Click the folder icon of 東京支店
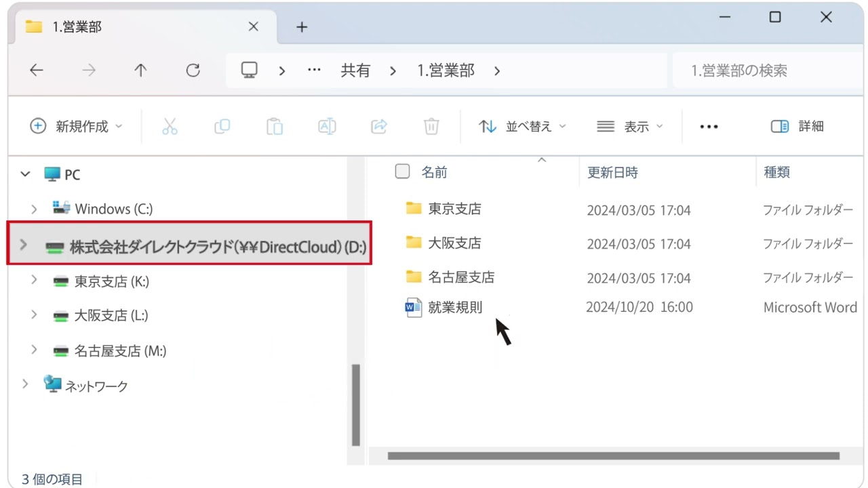This screenshot has width=868, height=488. (x=414, y=208)
